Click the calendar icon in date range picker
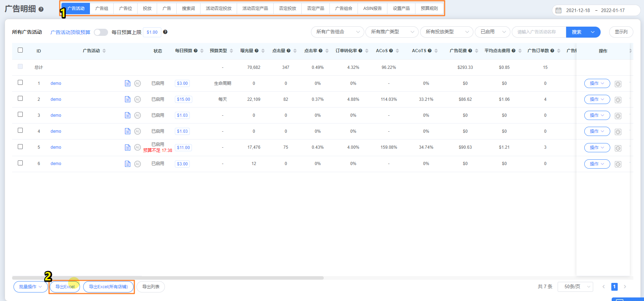Screen dimensions: 644x301 click(558, 10)
